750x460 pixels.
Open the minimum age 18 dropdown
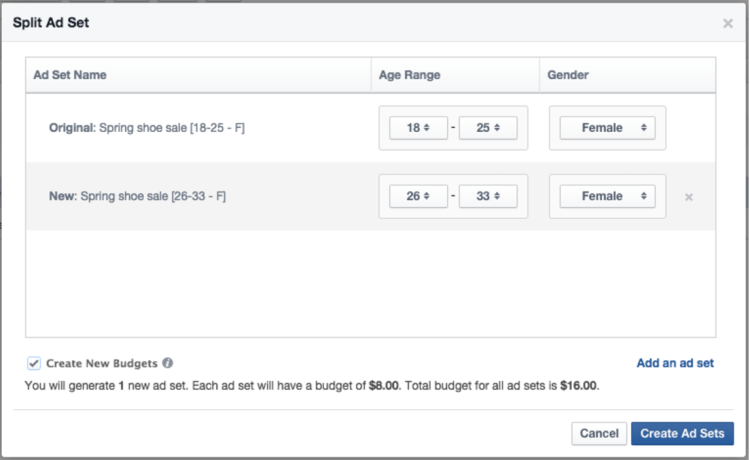click(x=418, y=128)
